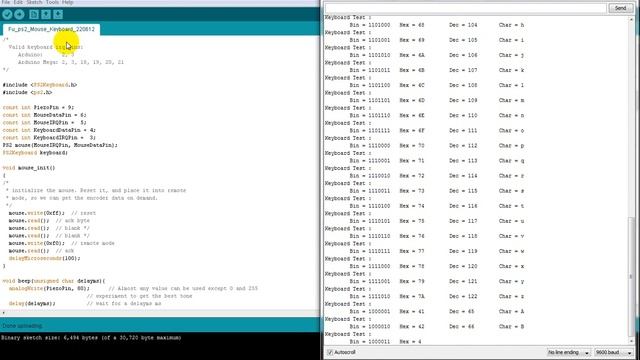The height and width of the screenshot is (360, 640).
Task: Click the Send button in serial monitor
Action: point(620,8)
